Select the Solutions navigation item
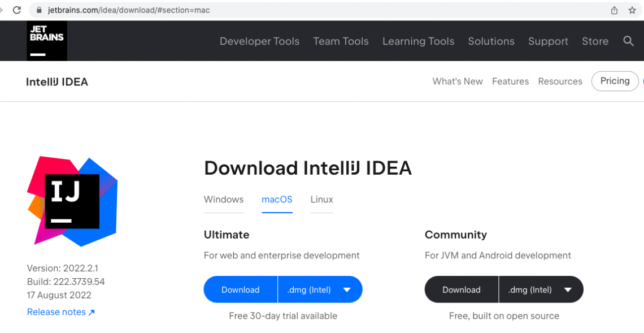Screen dimensions: 644x333 (x=491, y=41)
